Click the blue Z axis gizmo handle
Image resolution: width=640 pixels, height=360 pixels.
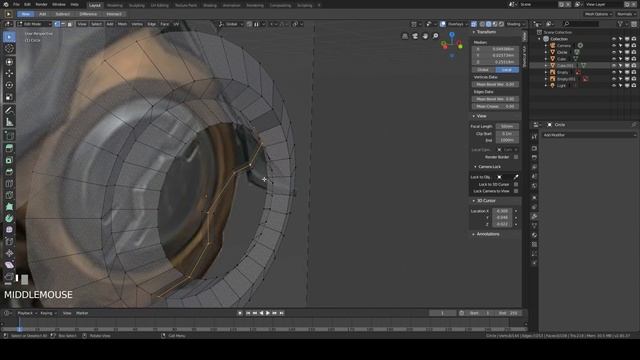point(452,35)
